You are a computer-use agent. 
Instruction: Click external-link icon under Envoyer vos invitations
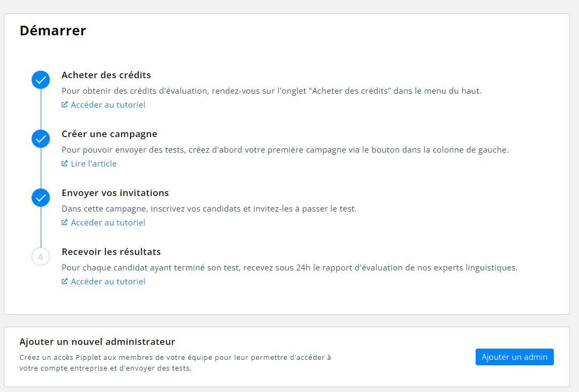pos(65,223)
